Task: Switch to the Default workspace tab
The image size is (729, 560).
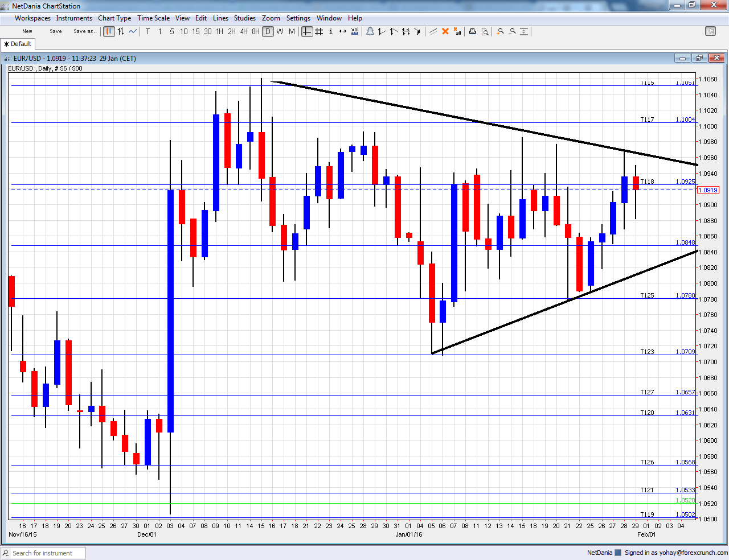Action: [18, 44]
